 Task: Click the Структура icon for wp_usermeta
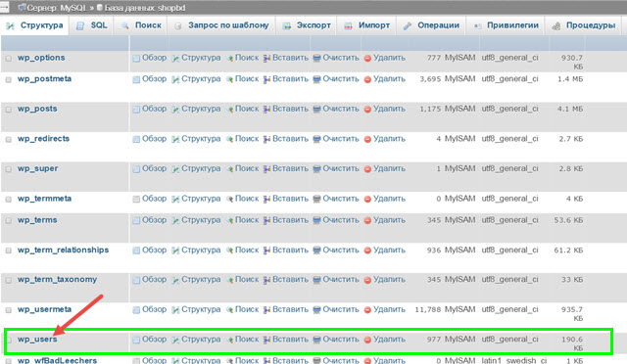click(x=175, y=309)
